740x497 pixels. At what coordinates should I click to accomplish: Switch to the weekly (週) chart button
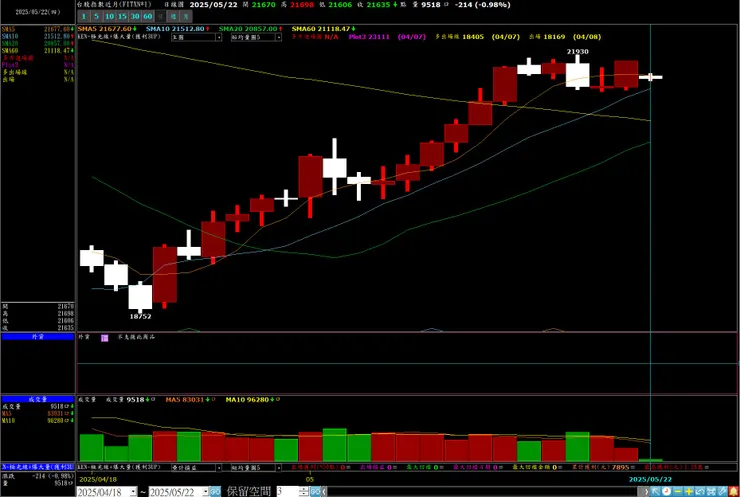pos(173,17)
